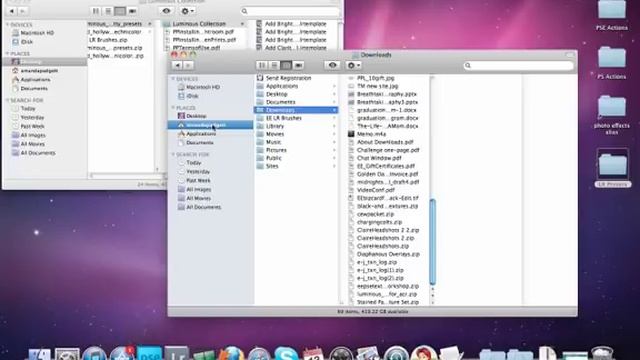Open Documents in Downloads window sidebar
This screenshot has width=640, height=360.
click(200, 143)
